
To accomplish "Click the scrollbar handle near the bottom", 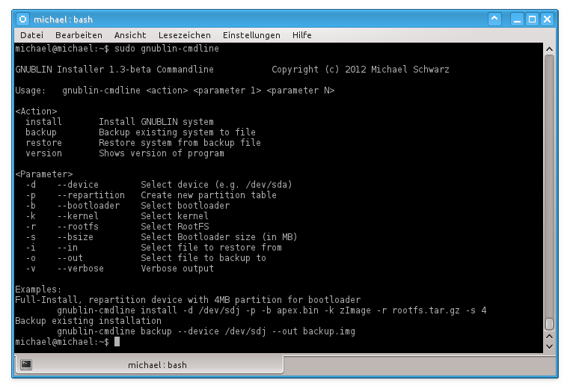I will coord(549,324).
